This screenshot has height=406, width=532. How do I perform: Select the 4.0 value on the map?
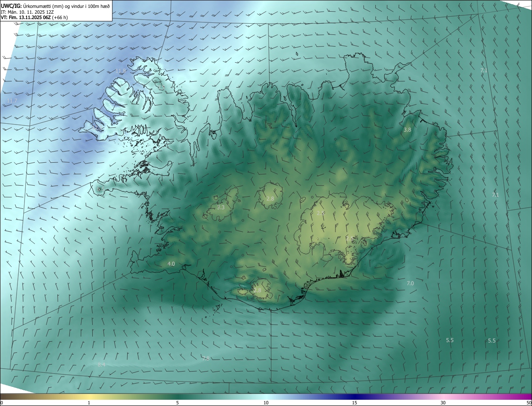click(x=171, y=264)
